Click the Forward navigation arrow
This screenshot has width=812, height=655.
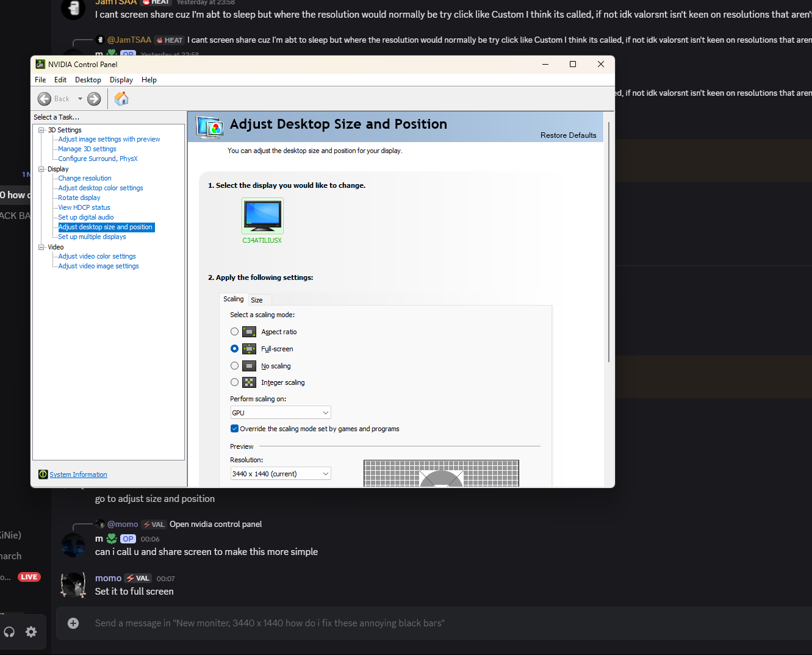(93, 98)
